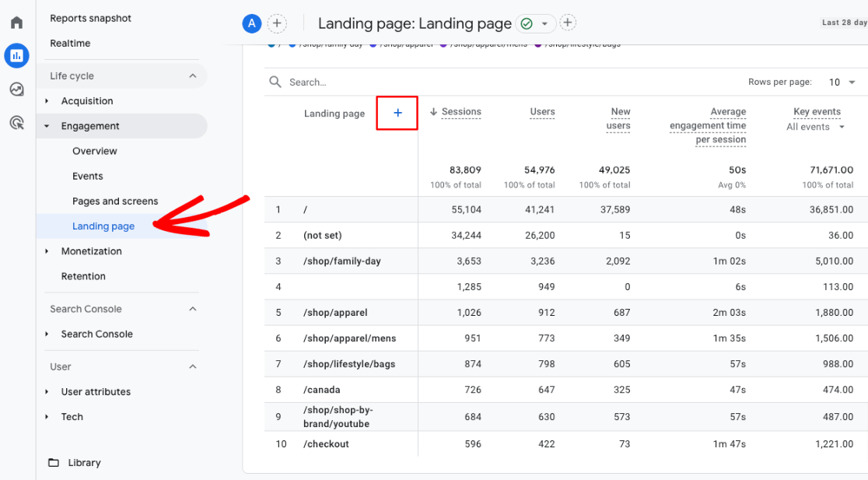
Task: Open the report status checkmark dropdown
Action: 535,23
